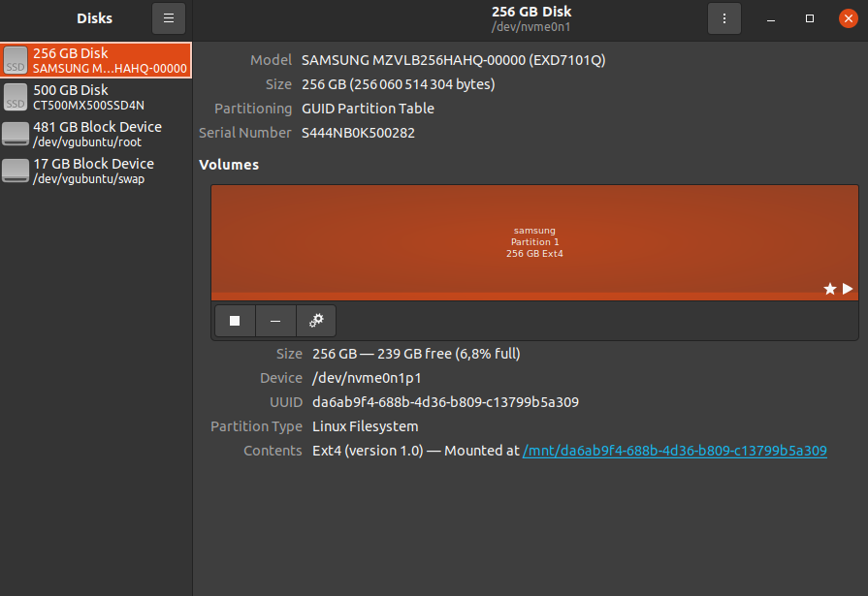Click the device path /dev/nvme0n1p1
This screenshot has width=868, height=596.
click(367, 378)
